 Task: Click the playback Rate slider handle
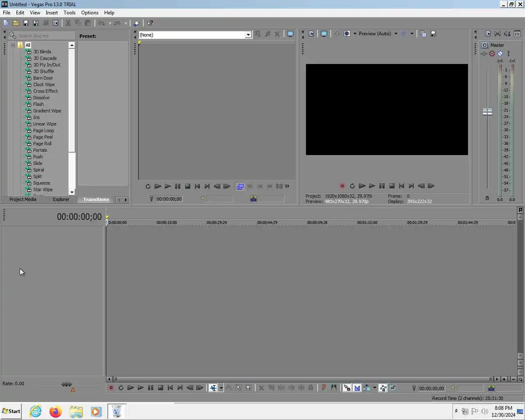pos(66,384)
